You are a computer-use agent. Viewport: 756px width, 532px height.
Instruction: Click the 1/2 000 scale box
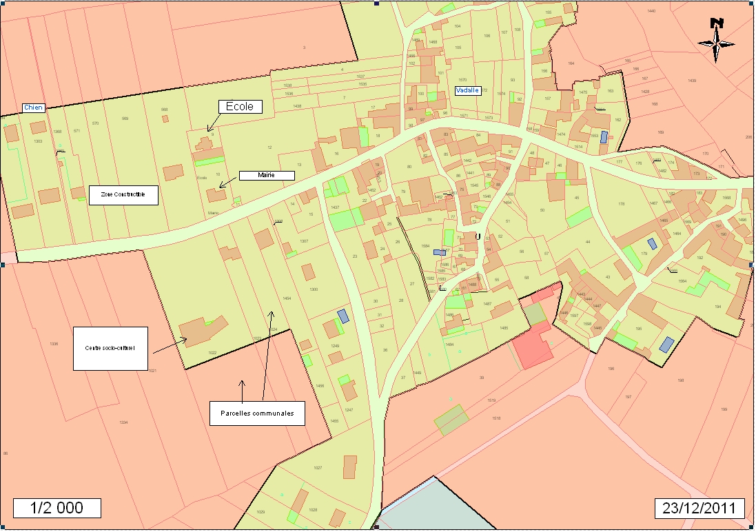(x=57, y=508)
